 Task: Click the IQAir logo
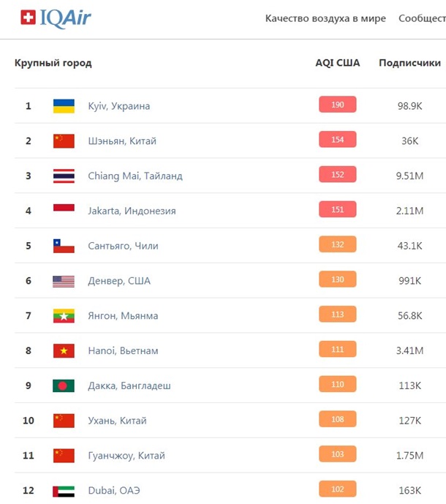(x=56, y=18)
